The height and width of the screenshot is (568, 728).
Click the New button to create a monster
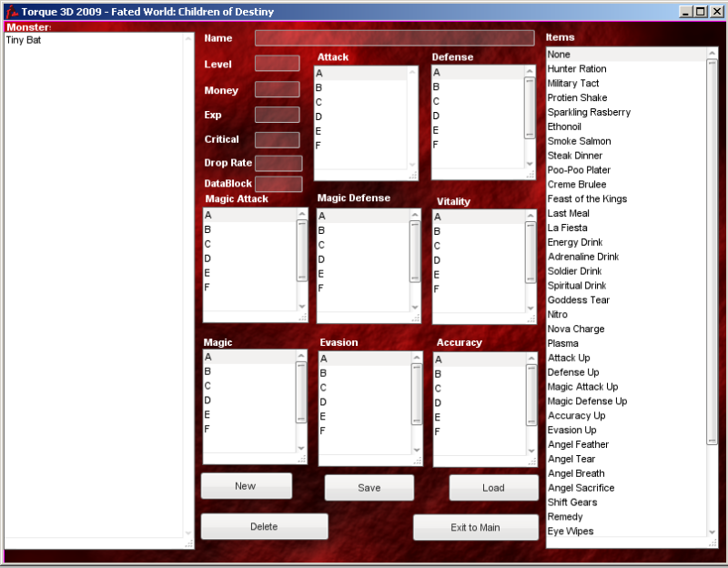(246, 485)
